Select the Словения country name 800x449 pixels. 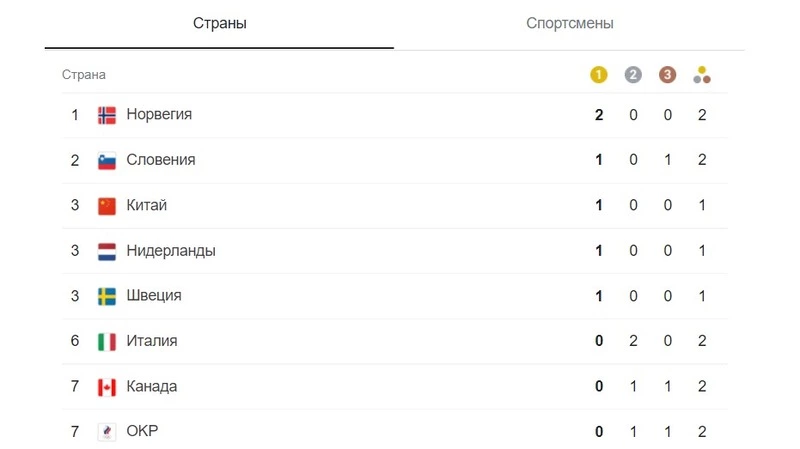click(x=160, y=160)
